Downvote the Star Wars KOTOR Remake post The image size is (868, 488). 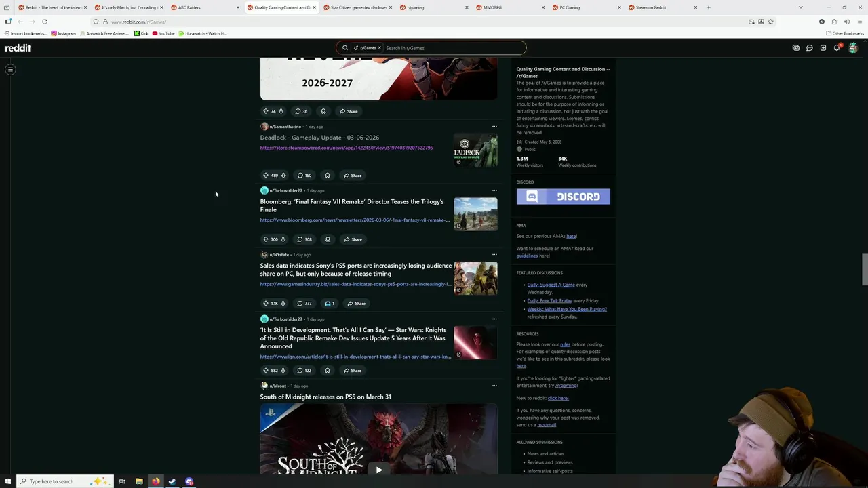[283, 371]
